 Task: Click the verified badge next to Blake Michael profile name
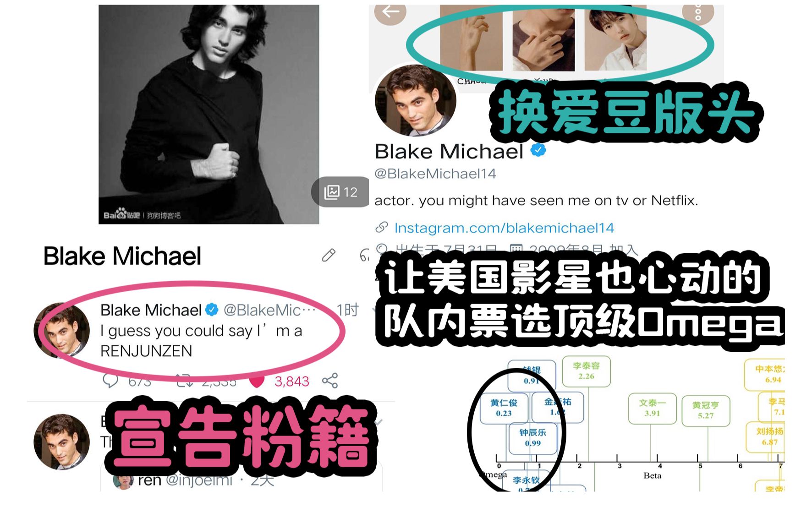[x=538, y=150]
